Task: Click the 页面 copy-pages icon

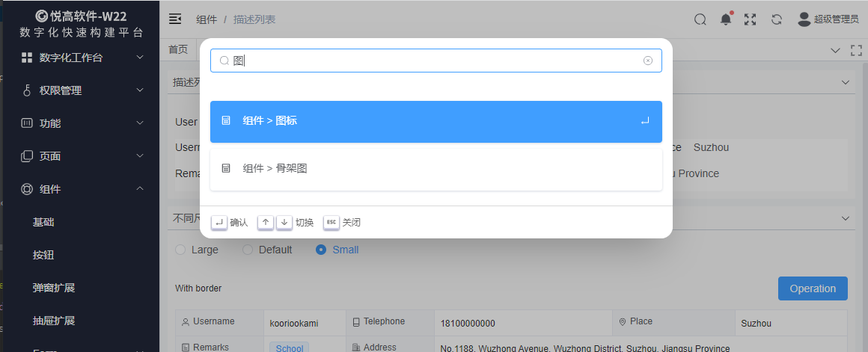Action: 27,156
